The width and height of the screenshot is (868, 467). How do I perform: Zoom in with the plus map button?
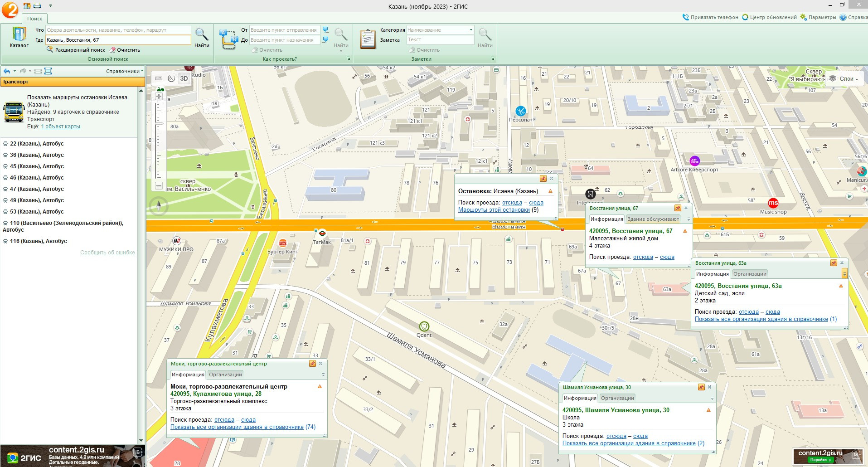(x=159, y=96)
